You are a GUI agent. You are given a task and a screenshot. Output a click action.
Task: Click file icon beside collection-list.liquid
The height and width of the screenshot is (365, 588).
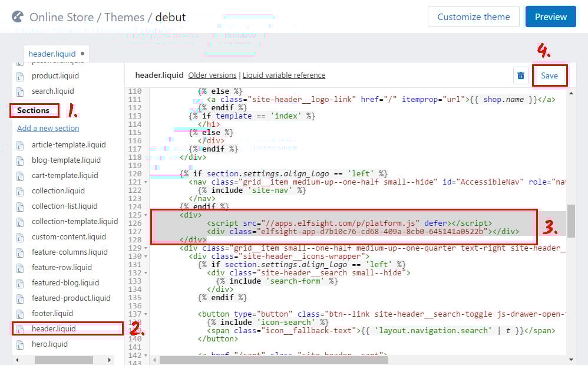(x=20, y=207)
